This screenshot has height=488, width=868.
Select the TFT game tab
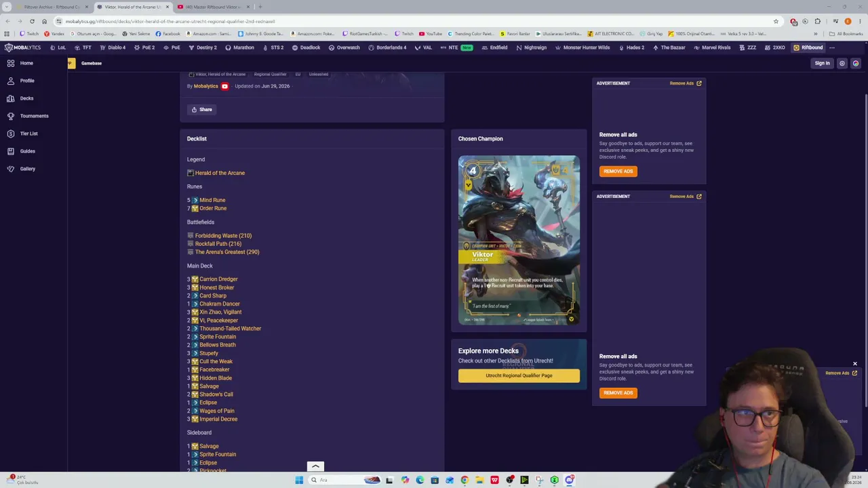point(83,47)
